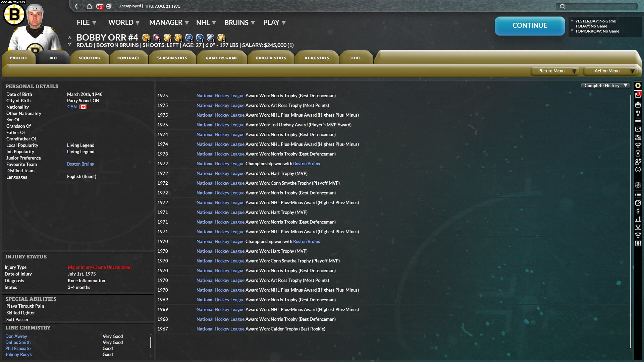Image resolution: width=644 pixels, height=362 pixels.
Task: Open Phil Esposito's profile from Line Chemistry
Action: 18,348
